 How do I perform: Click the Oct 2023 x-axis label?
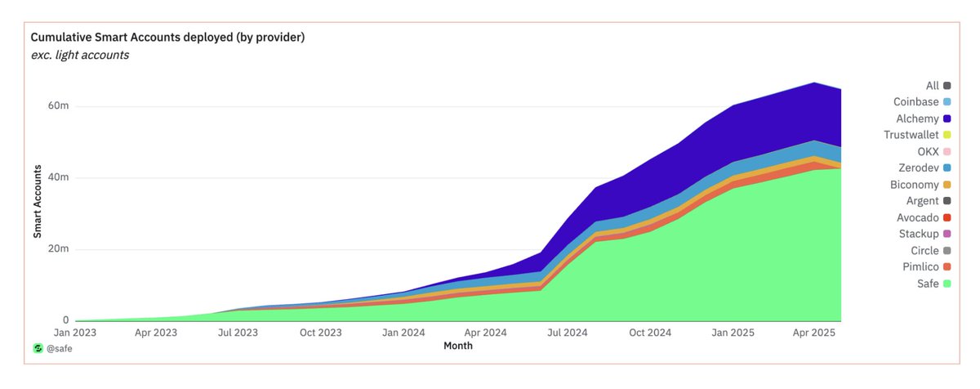coord(320,333)
